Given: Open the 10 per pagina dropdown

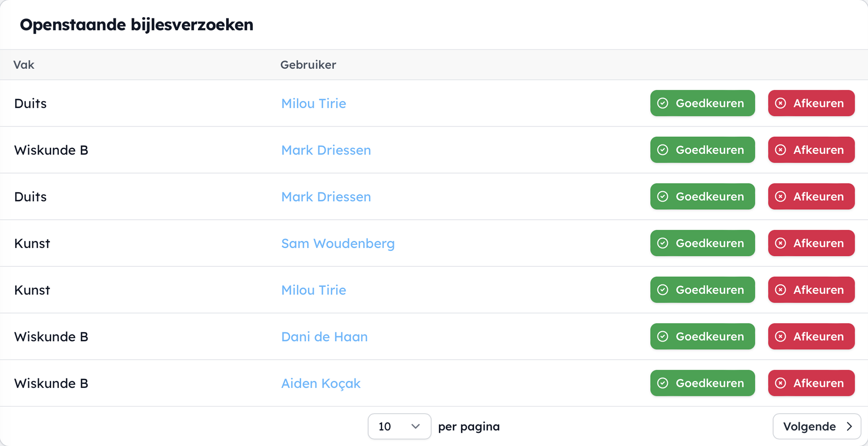Looking at the screenshot, I should pyautogui.click(x=399, y=426).
